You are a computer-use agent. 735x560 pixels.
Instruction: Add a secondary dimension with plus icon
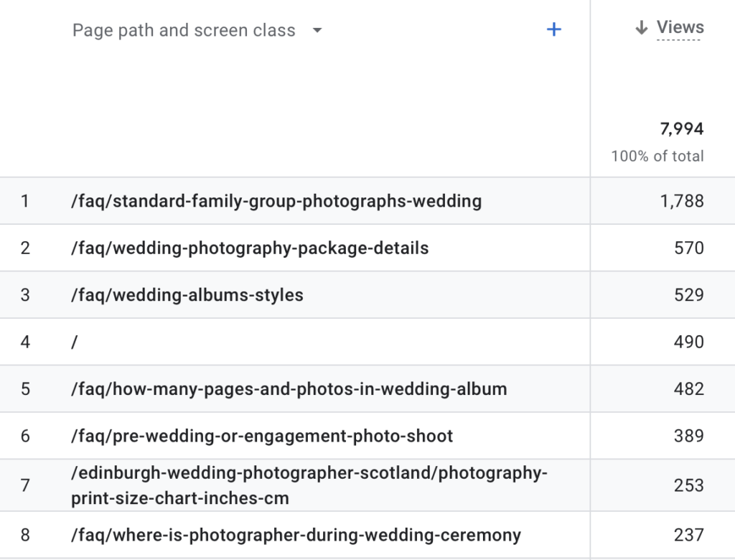click(x=553, y=29)
